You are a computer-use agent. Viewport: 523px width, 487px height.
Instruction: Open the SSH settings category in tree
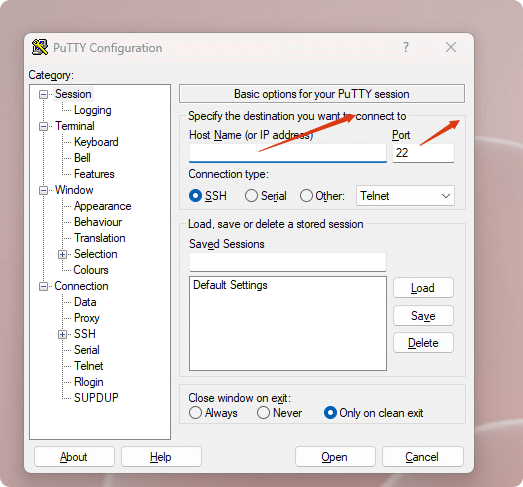[85, 334]
